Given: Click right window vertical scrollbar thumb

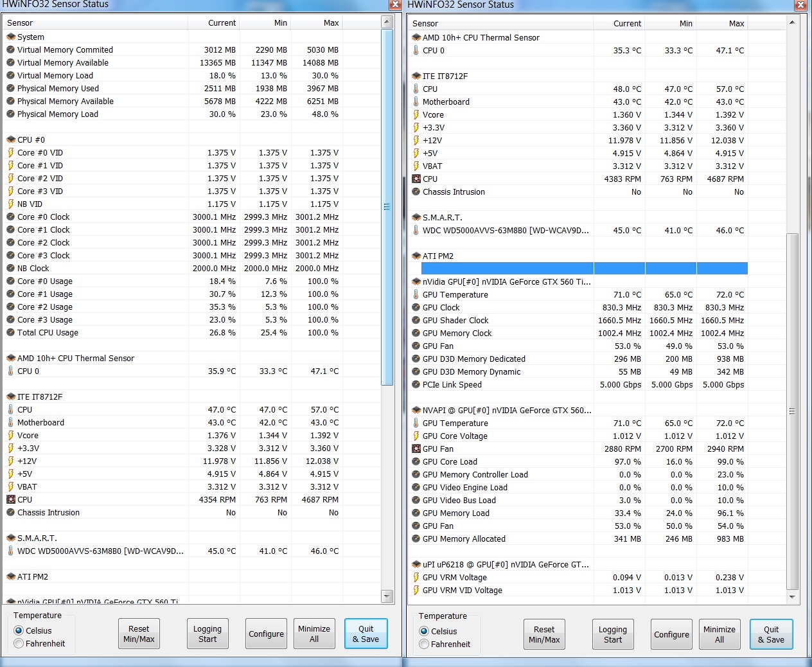Looking at the screenshot, I should (x=792, y=411).
